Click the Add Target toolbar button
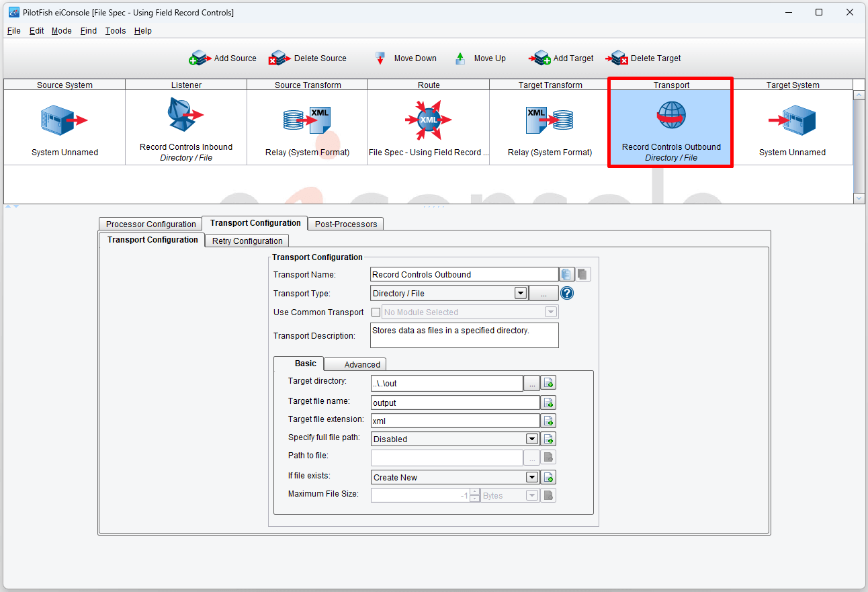Image resolution: width=868 pixels, height=592 pixels. point(561,58)
